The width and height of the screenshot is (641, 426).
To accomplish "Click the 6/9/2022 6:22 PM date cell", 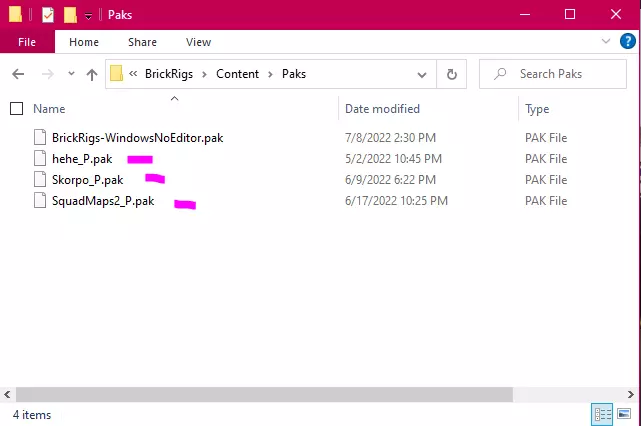I will point(390,180).
